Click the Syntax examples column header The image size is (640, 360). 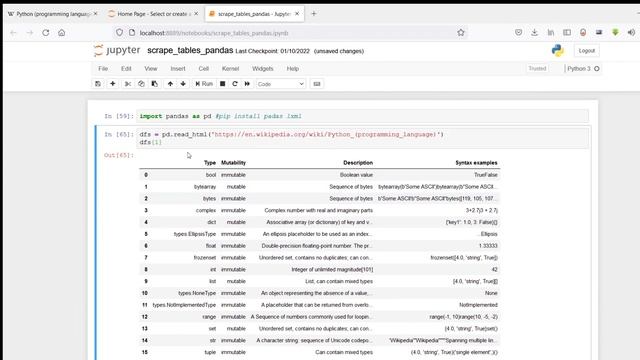click(x=476, y=162)
